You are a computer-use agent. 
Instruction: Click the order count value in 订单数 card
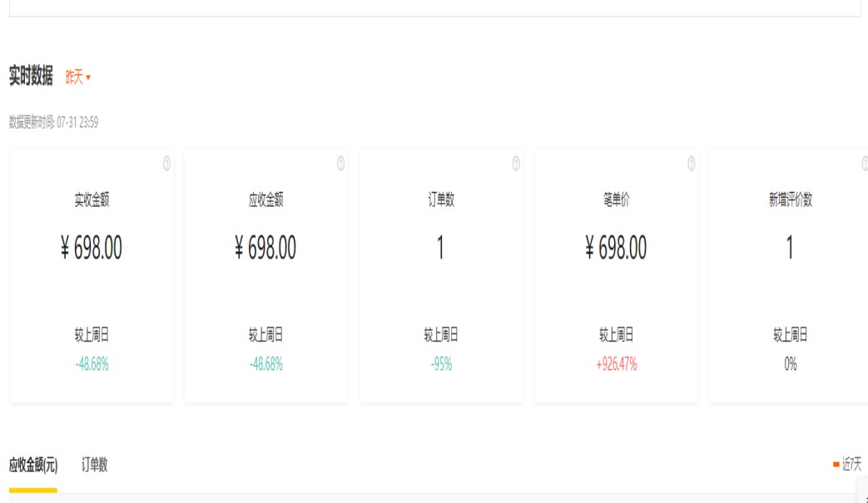[x=441, y=248]
